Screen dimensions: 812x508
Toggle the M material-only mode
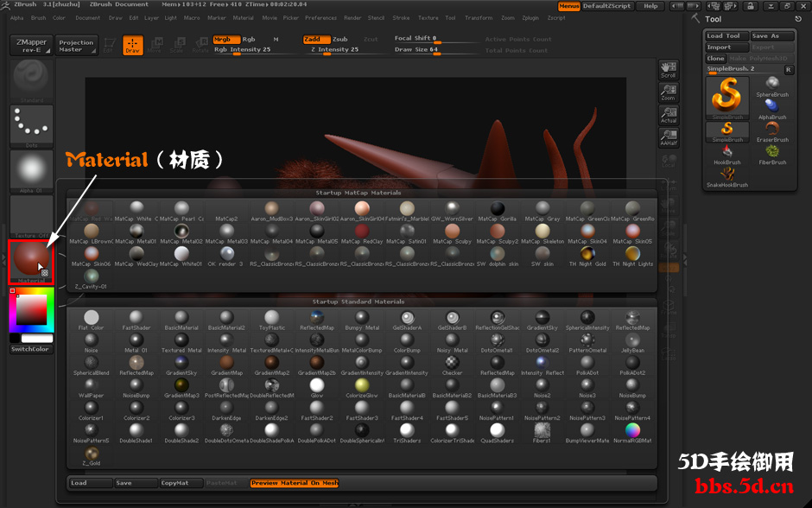(x=276, y=40)
